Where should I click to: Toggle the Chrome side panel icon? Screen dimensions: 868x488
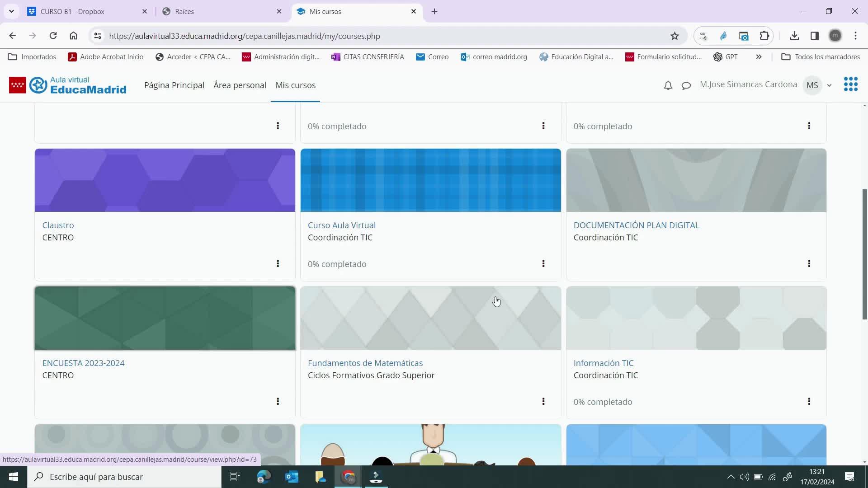click(x=815, y=36)
